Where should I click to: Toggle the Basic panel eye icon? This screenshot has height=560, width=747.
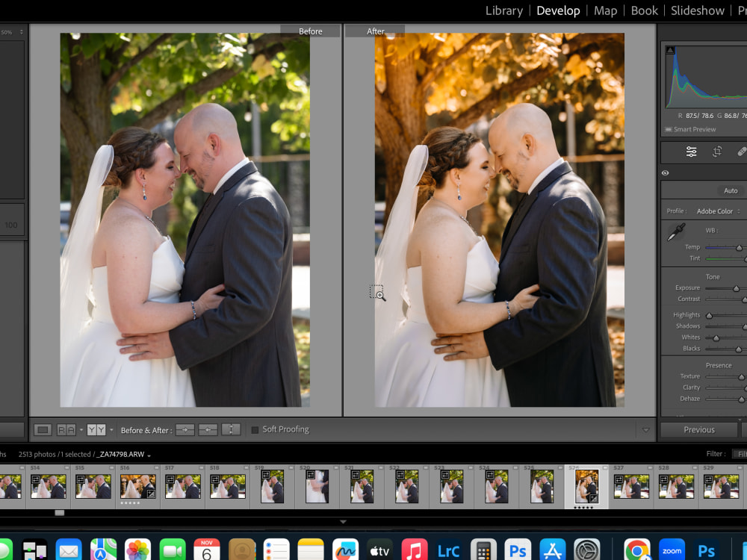point(665,173)
